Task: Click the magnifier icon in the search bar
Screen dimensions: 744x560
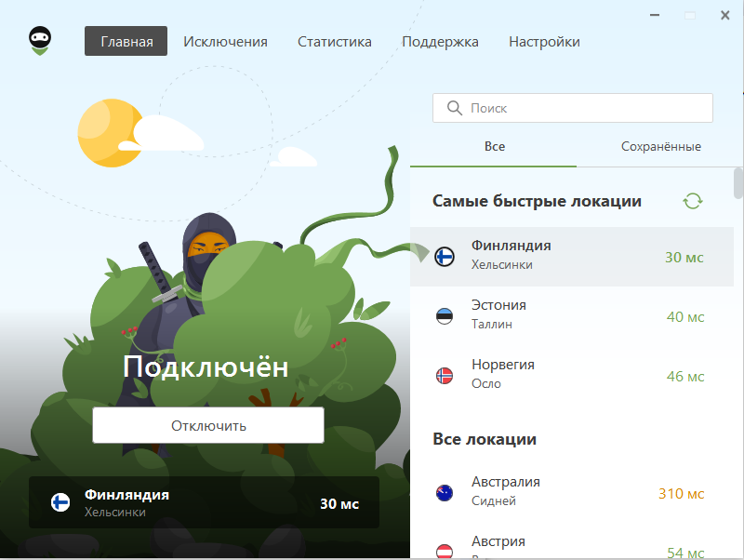Action: [x=454, y=108]
